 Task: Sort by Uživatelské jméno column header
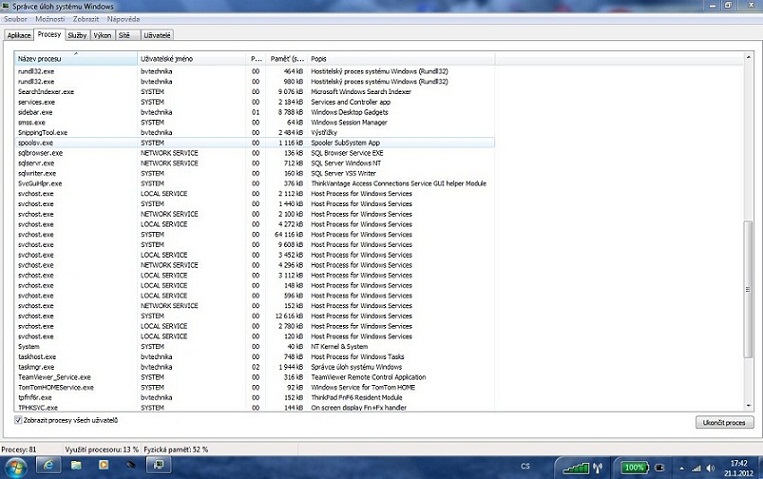(x=192, y=58)
